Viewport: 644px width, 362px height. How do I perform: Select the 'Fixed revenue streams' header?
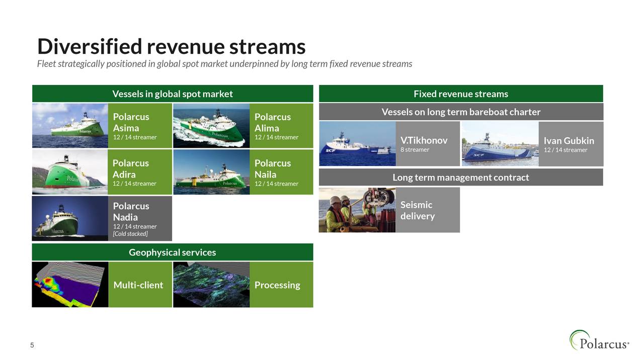tap(461, 94)
